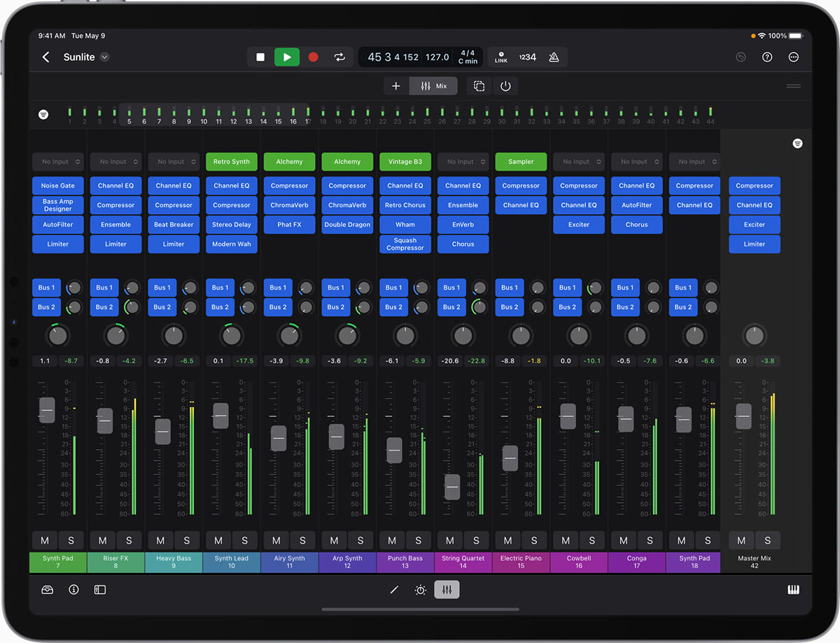
Task: Go back with the left chevron arrow
Action: [x=46, y=57]
